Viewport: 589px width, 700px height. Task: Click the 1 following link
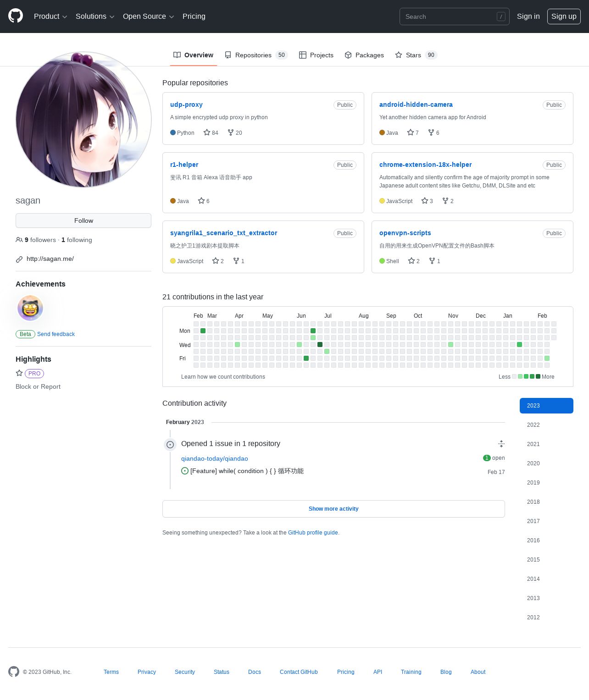(77, 240)
